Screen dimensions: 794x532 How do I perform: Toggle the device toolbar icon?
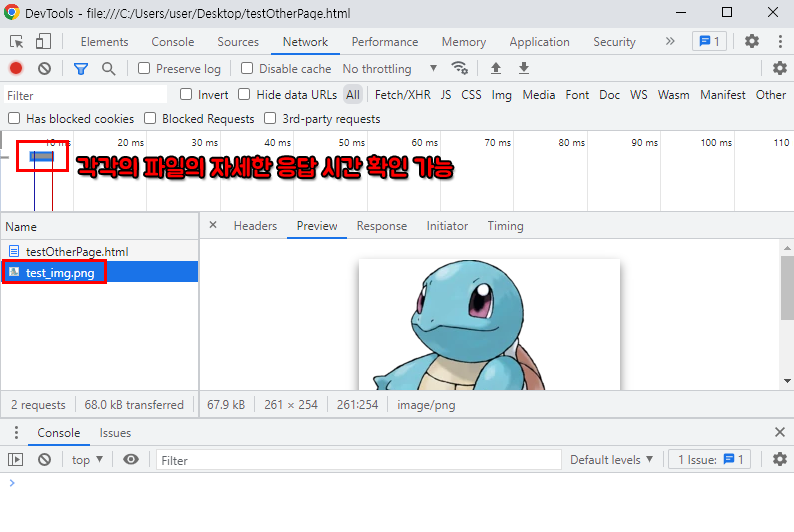(43, 42)
